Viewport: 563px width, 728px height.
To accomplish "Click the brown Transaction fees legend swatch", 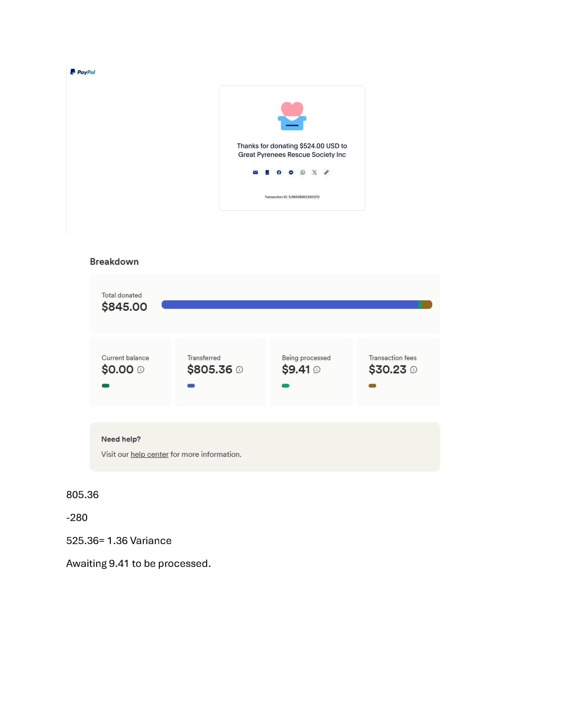I will tap(372, 386).
